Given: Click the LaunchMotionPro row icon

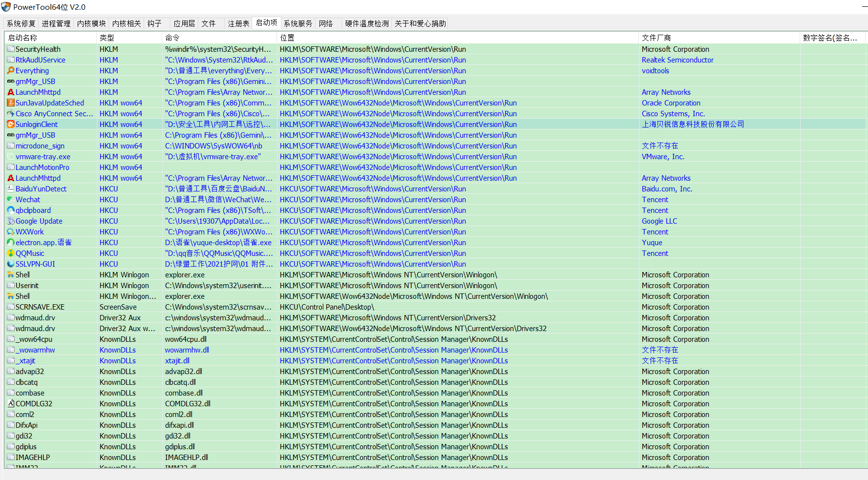Looking at the screenshot, I should pyautogui.click(x=11, y=167).
